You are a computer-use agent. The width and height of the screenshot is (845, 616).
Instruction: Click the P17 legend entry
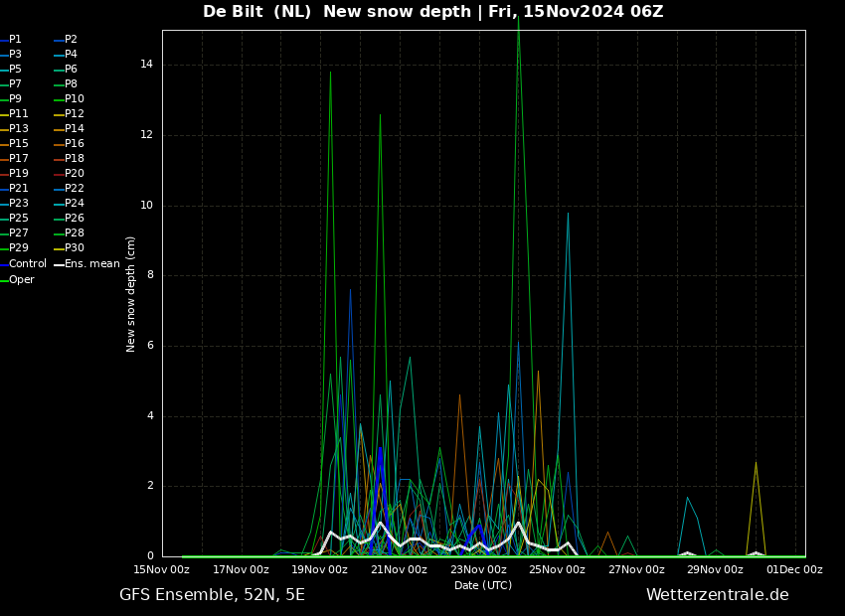[x=14, y=159]
